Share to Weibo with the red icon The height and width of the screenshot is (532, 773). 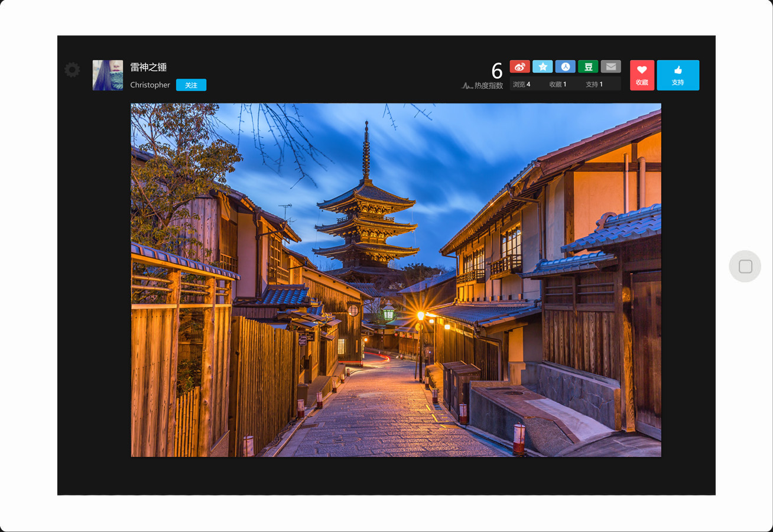[520, 67]
